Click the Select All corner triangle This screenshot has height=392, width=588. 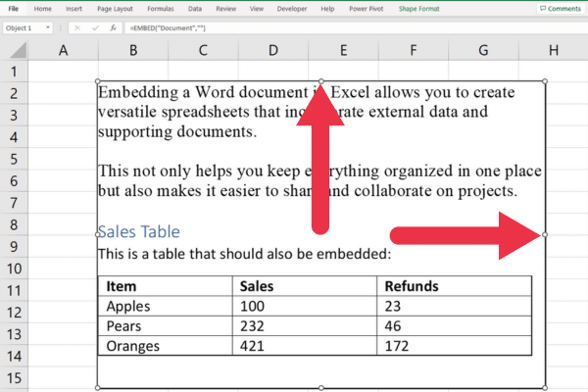click(x=18, y=50)
